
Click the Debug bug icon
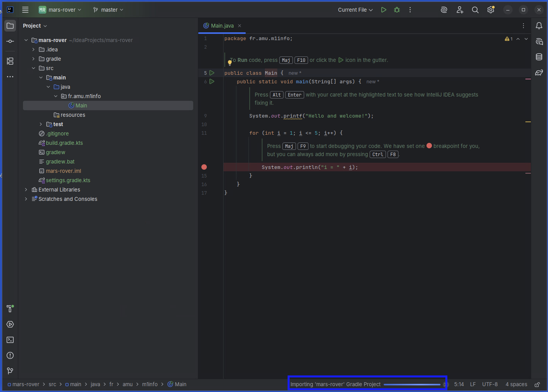coord(397,10)
